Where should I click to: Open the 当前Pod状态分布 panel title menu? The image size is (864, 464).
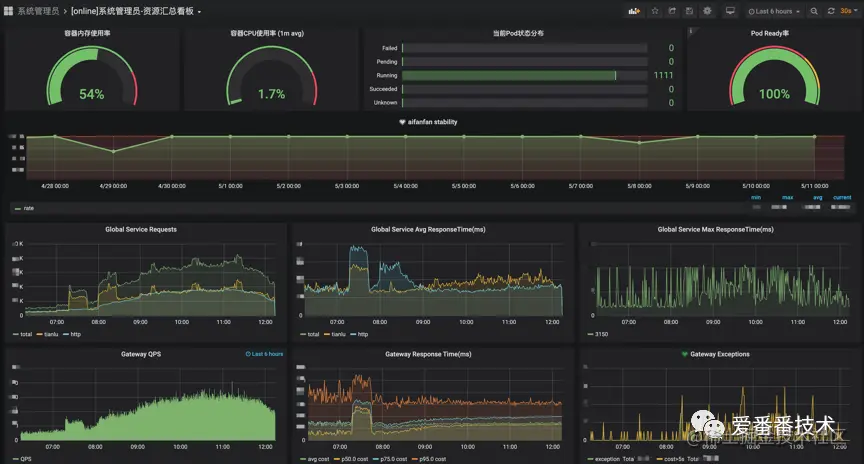click(x=518, y=33)
